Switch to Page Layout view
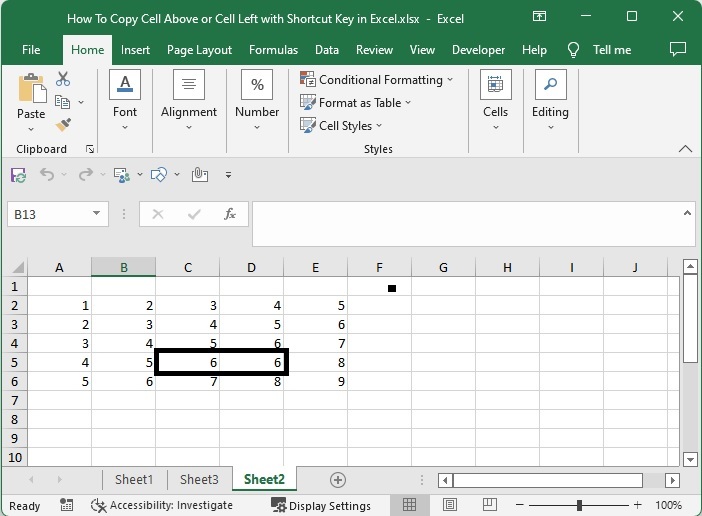The width and height of the screenshot is (702, 516). click(x=450, y=505)
